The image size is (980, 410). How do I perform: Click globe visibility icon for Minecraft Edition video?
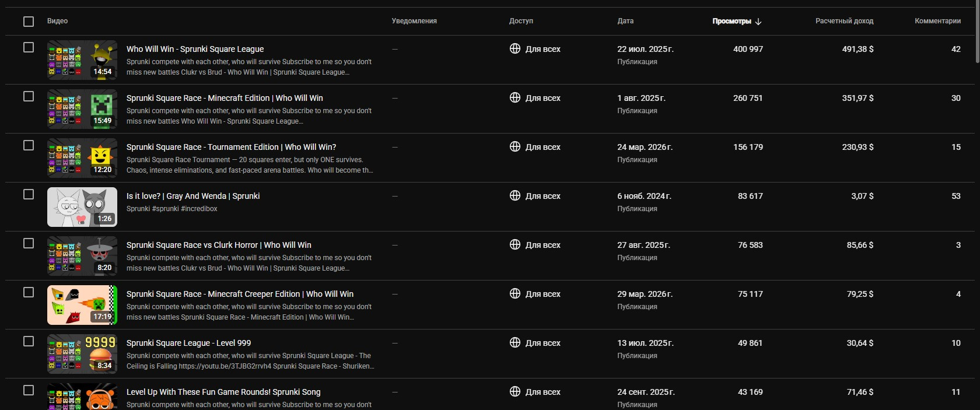coord(515,98)
